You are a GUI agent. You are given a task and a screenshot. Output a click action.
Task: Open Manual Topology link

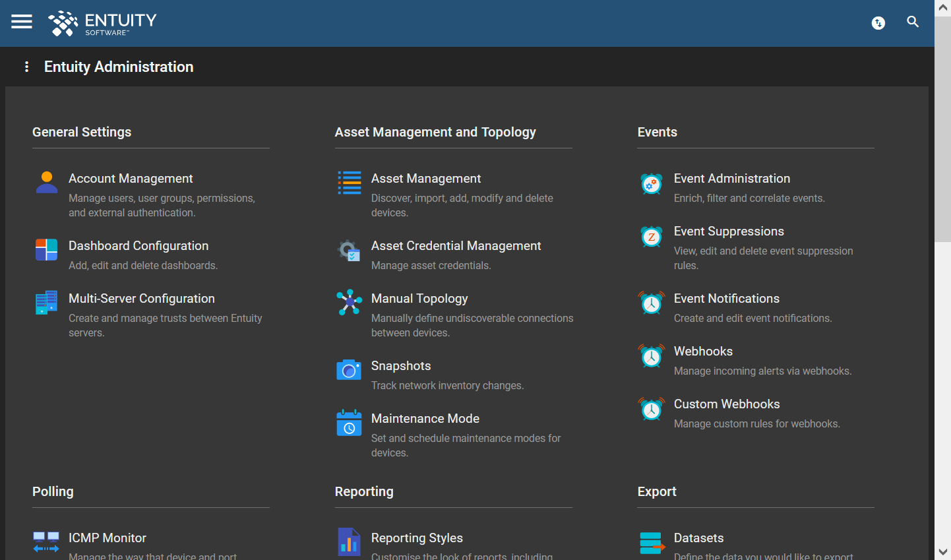[x=419, y=299]
